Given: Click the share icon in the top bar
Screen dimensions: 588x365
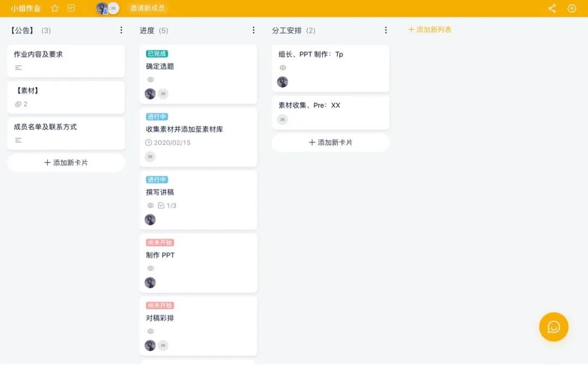Looking at the screenshot, I should click(x=552, y=9).
